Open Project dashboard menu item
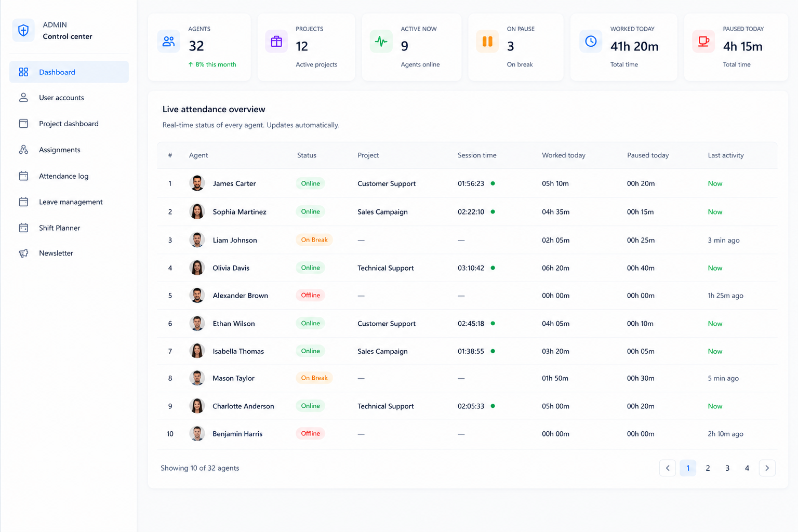The height and width of the screenshot is (532, 798). coord(69,124)
